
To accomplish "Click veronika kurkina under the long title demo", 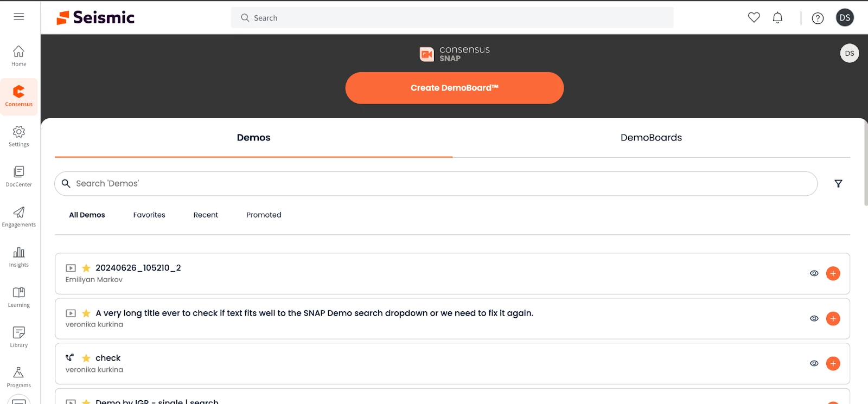I will pyautogui.click(x=94, y=325).
